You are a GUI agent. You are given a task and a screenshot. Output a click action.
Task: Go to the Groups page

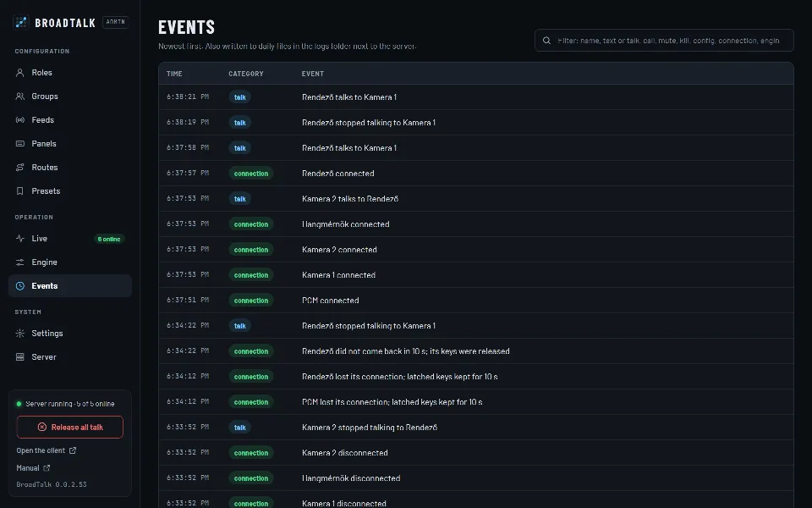coord(70,97)
